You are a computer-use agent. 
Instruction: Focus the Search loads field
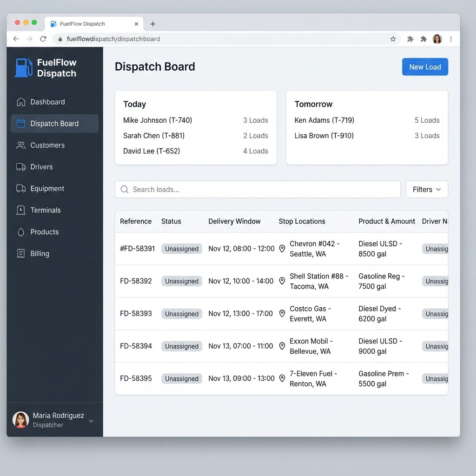tap(258, 190)
